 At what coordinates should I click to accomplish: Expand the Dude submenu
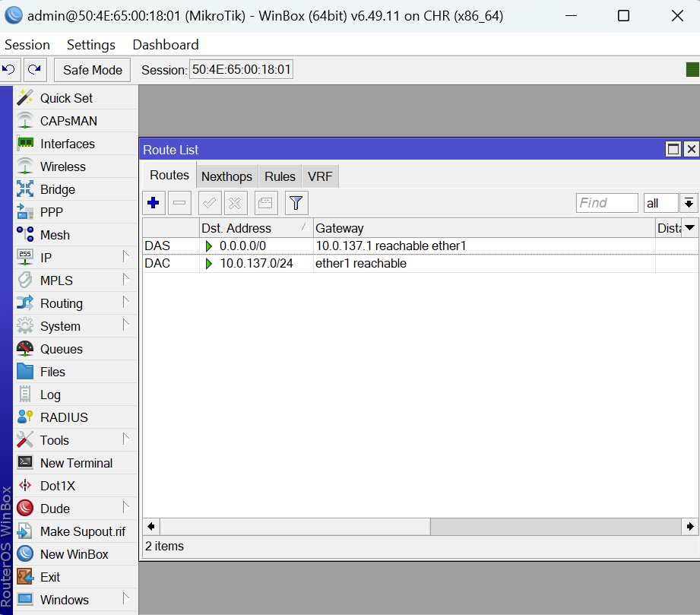[x=126, y=507]
